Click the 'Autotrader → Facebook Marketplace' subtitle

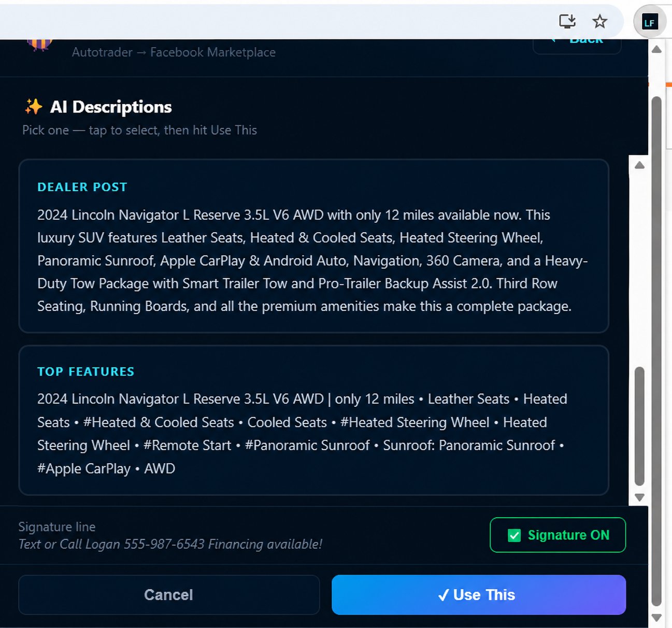tap(174, 52)
